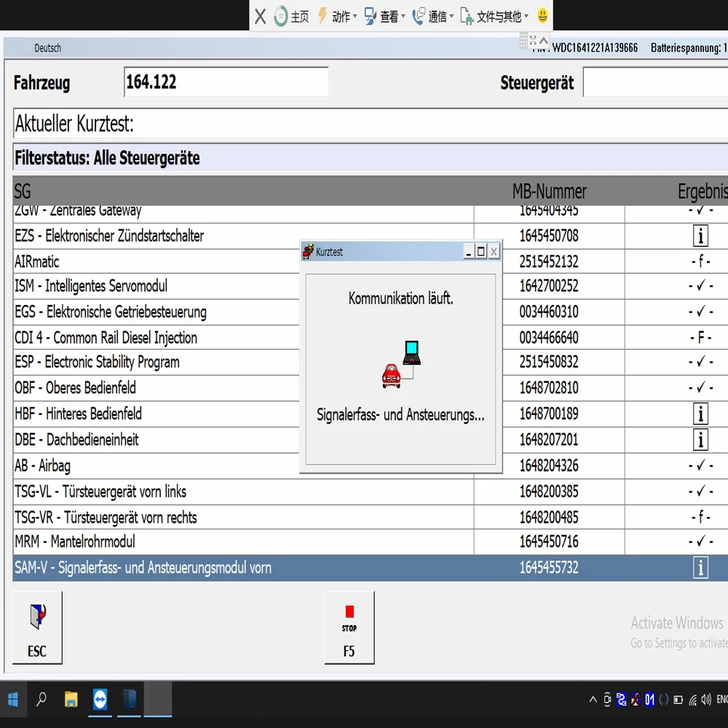
Task: Open TeamViewer from the Windows taskbar
Action: tap(100, 700)
